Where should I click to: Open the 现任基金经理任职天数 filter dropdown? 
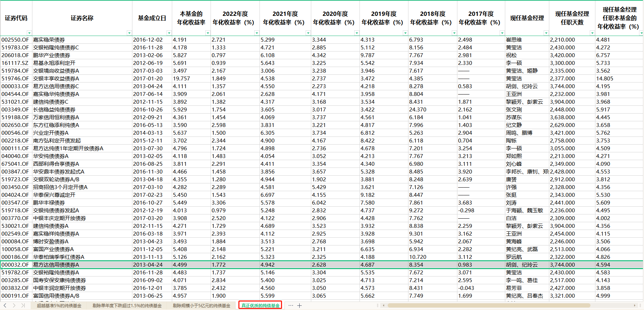(592, 33)
